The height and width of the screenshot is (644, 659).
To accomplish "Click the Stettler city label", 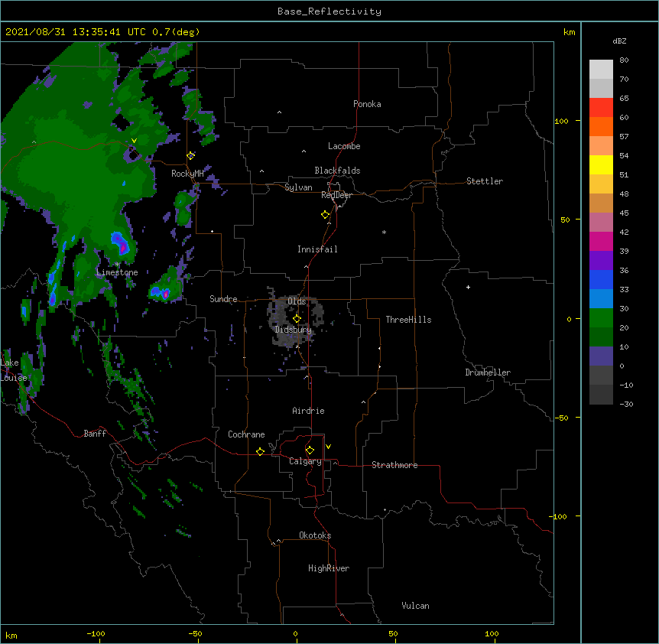I will pos(485,181).
